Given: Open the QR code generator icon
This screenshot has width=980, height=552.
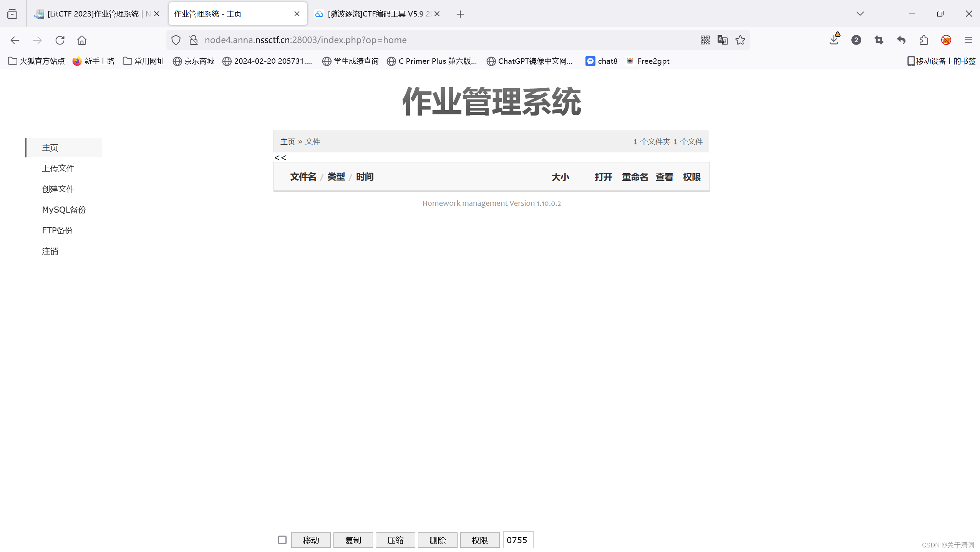Looking at the screenshot, I should click(705, 40).
